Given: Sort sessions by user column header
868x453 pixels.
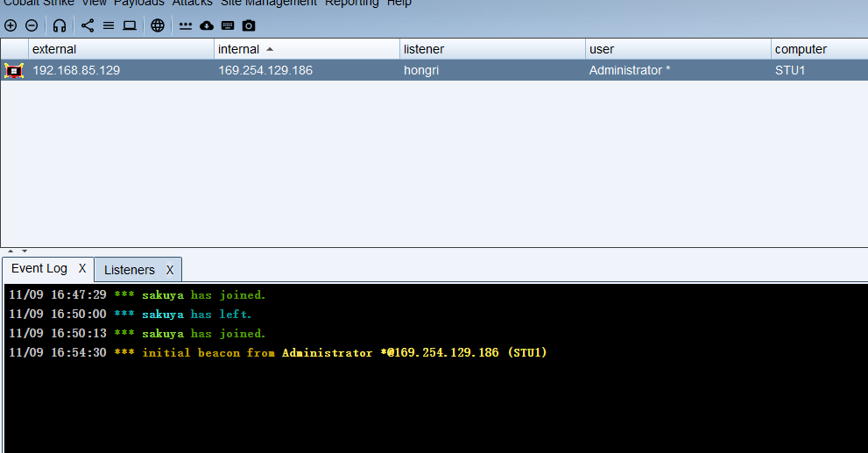Looking at the screenshot, I should [x=678, y=49].
